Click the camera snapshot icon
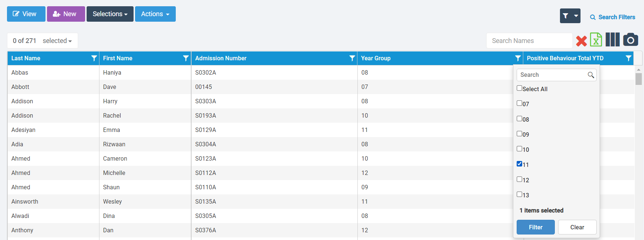 click(x=630, y=40)
